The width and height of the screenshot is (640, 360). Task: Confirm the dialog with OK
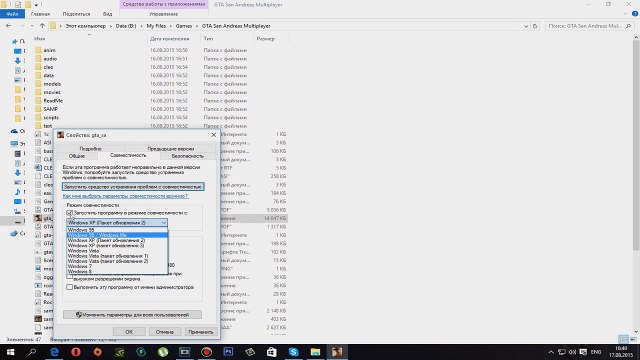coord(129,332)
